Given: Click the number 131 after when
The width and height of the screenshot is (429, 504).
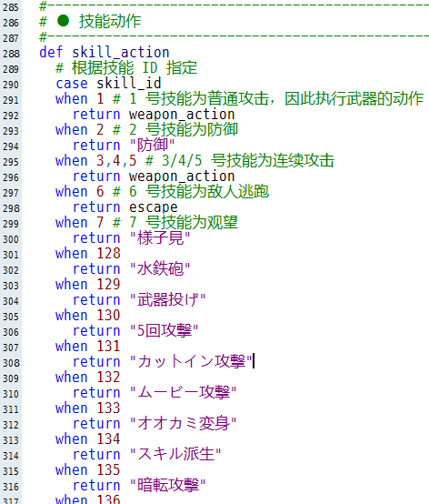Looking at the screenshot, I should pos(108,346).
